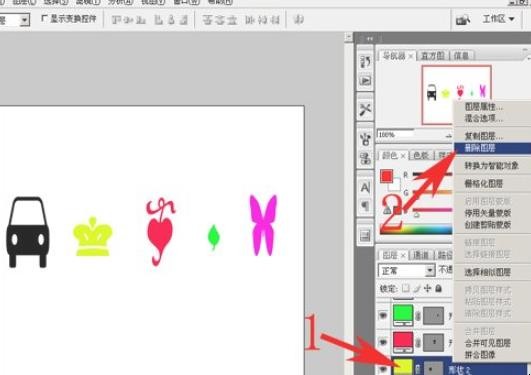Hide the red shape layer via eye icon
The height and width of the screenshot is (375, 531).
click(383, 341)
